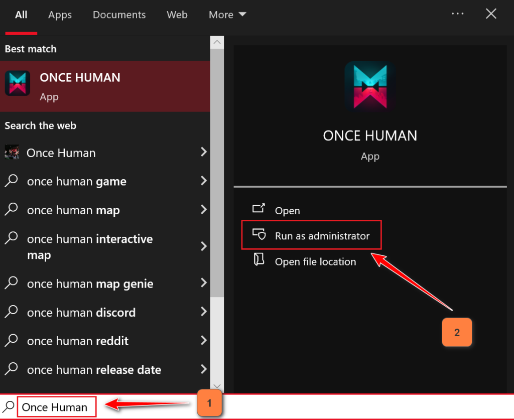Click magnifier icon beside map genie suggestion
This screenshot has width=514, height=420.
coord(12,283)
